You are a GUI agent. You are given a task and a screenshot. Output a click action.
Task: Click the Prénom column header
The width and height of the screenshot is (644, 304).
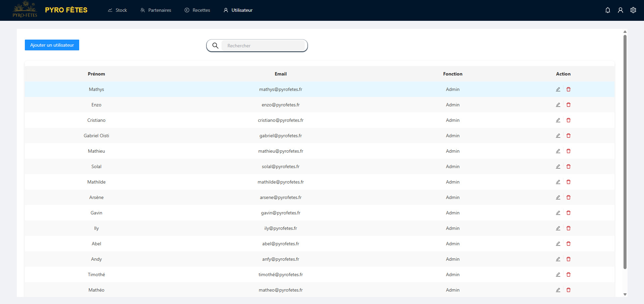click(96, 74)
